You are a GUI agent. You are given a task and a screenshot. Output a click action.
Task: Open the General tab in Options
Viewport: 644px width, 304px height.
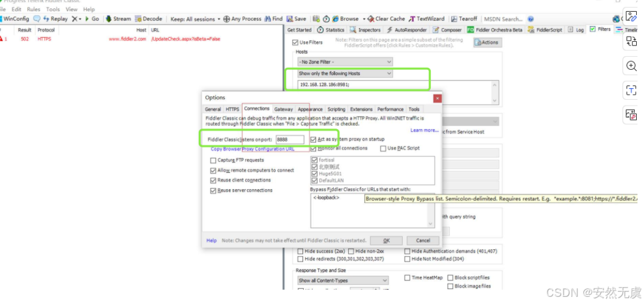[212, 110]
